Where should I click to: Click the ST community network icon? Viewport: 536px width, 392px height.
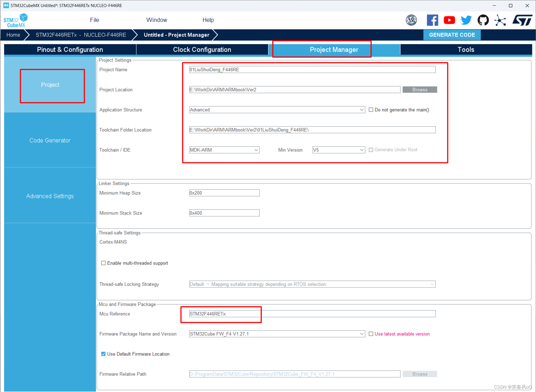(500, 20)
